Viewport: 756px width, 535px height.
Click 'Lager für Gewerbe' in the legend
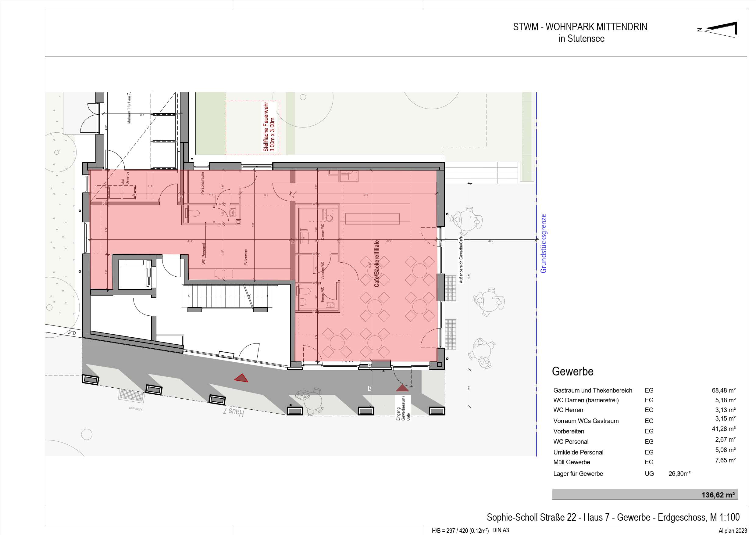click(x=578, y=474)
